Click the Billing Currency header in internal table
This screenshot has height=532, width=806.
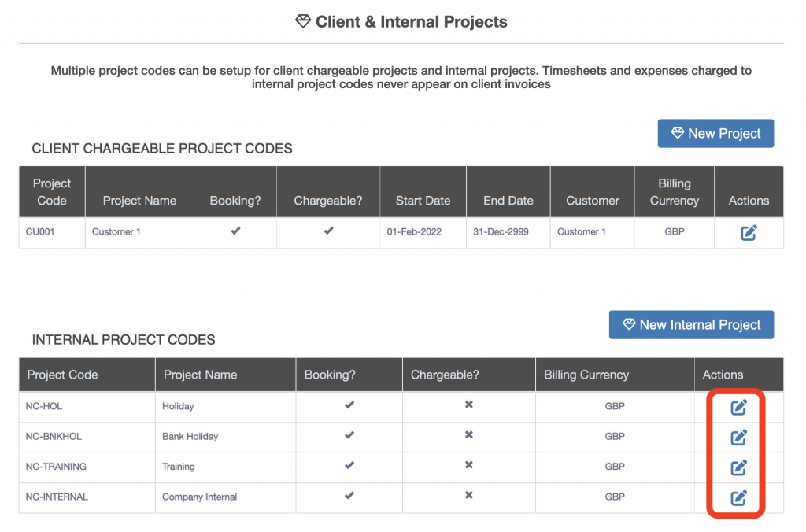(x=586, y=375)
